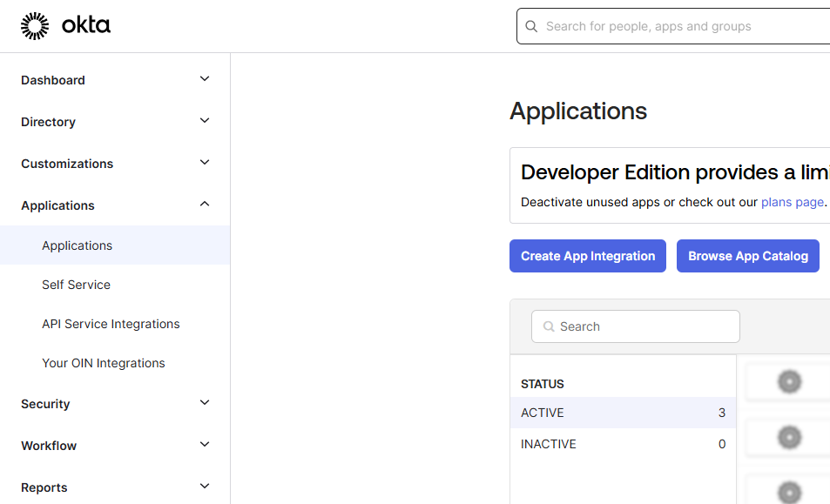Expand the Security section chevron
The height and width of the screenshot is (504, 830).
(x=205, y=402)
